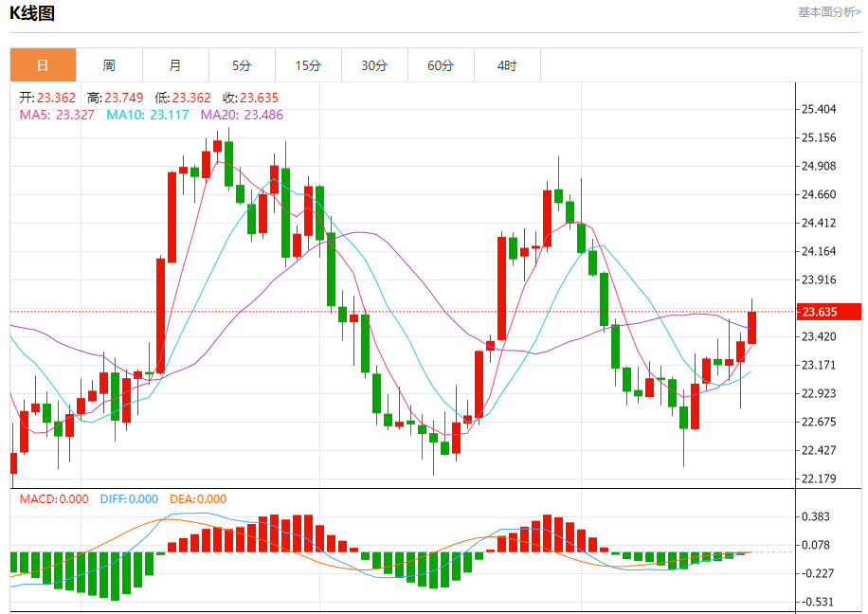Click the 24.164 price axis label
Image resolution: width=868 pixels, height=614 pixels.
tap(819, 251)
